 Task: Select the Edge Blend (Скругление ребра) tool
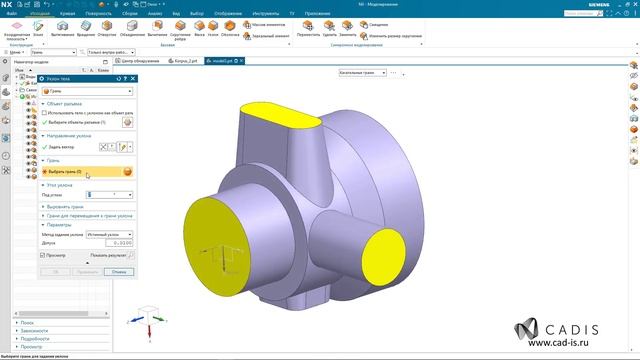tap(180, 30)
